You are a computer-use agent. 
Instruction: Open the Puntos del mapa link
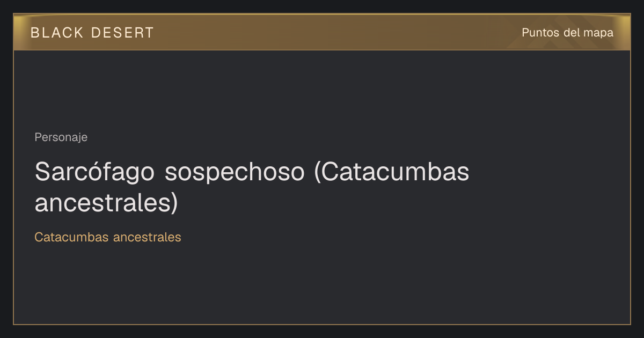pos(567,33)
